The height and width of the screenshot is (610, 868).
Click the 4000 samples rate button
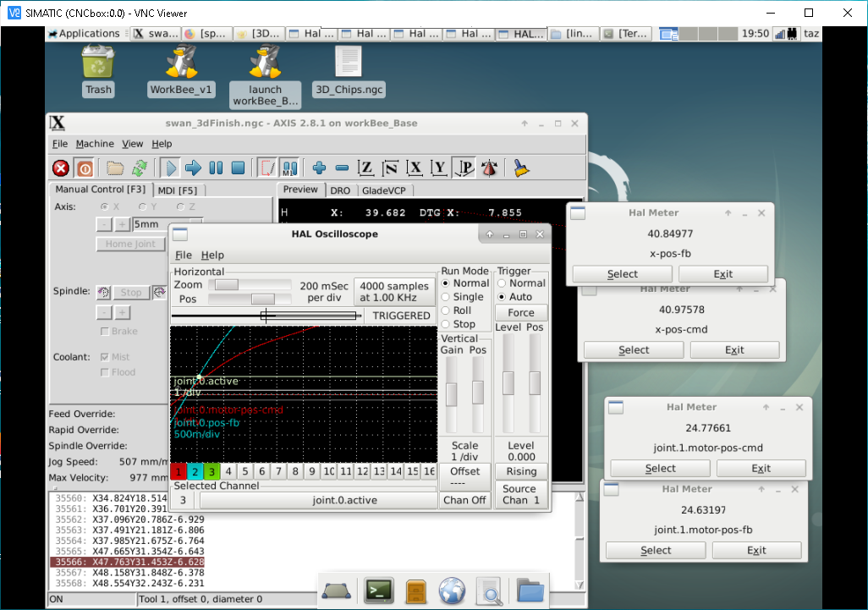(x=394, y=292)
